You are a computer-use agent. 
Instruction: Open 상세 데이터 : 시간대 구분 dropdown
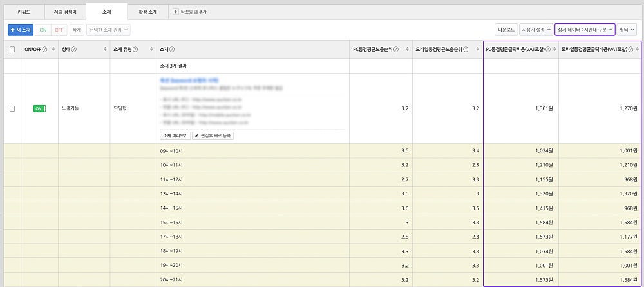[x=585, y=30]
